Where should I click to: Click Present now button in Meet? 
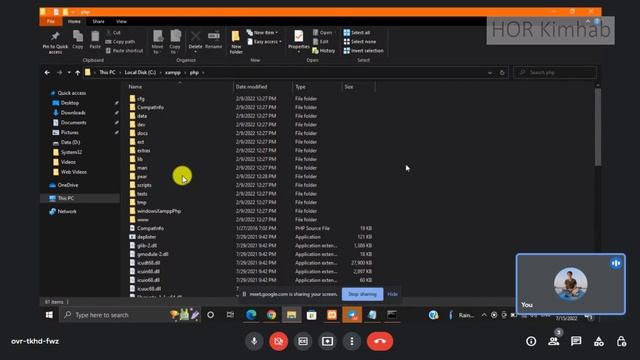[x=327, y=341]
